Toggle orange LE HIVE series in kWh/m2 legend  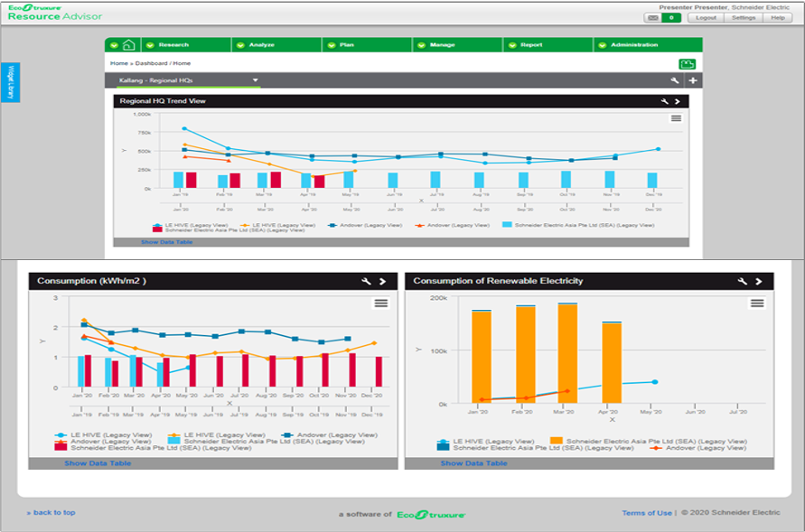(217, 435)
